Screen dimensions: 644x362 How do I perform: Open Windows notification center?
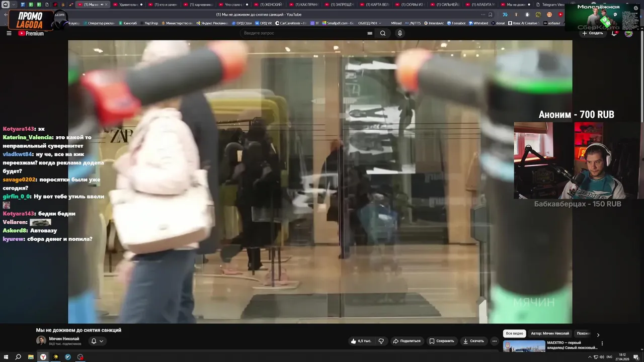636,357
